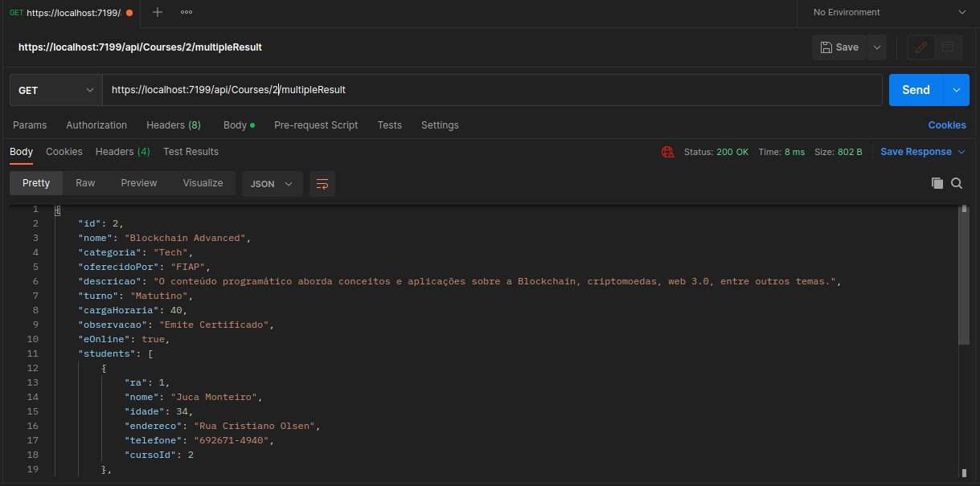Click the request title localhost:7199/api/Courses/2/multipleResult
The width and height of the screenshot is (980, 486).
pyautogui.click(x=140, y=47)
